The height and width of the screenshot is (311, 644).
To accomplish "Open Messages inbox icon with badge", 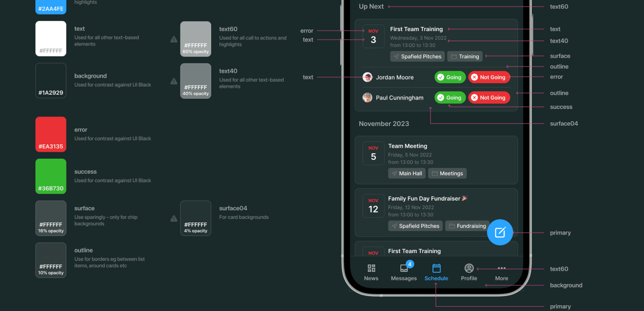I will point(404,268).
